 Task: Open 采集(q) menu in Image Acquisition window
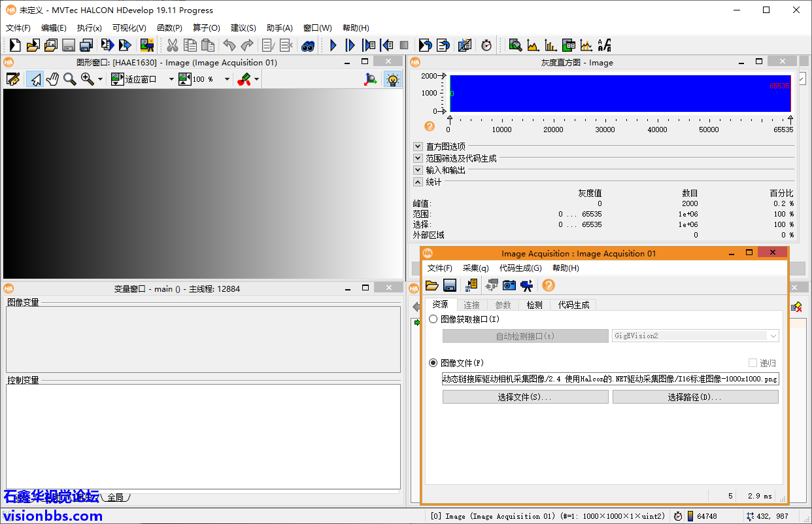tap(475, 268)
